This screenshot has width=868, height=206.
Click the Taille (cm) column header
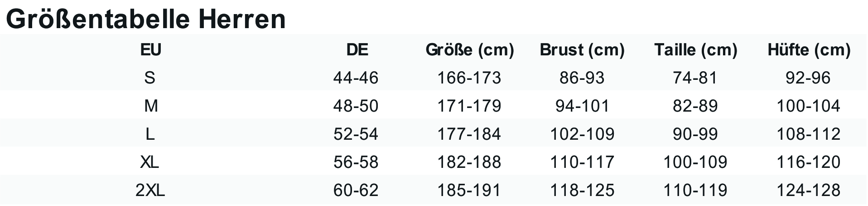[695, 50]
